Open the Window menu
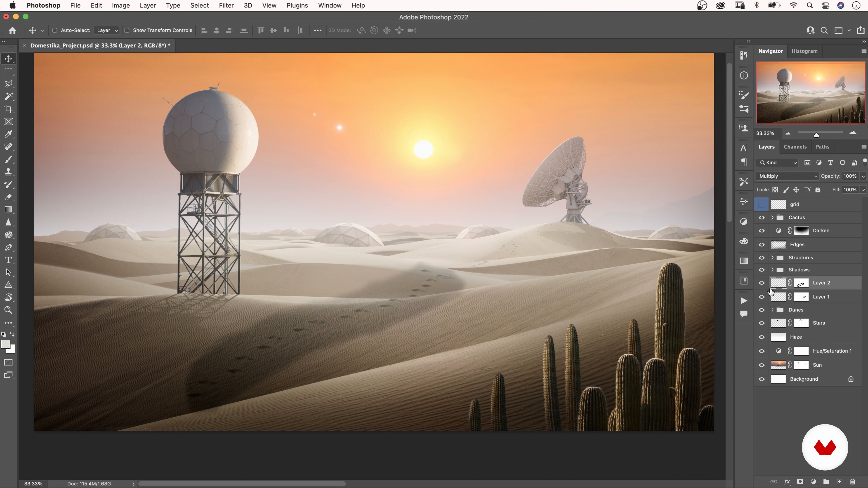Image resolution: width=868 pixels, height=488 pixels. (x=330, y=5)
